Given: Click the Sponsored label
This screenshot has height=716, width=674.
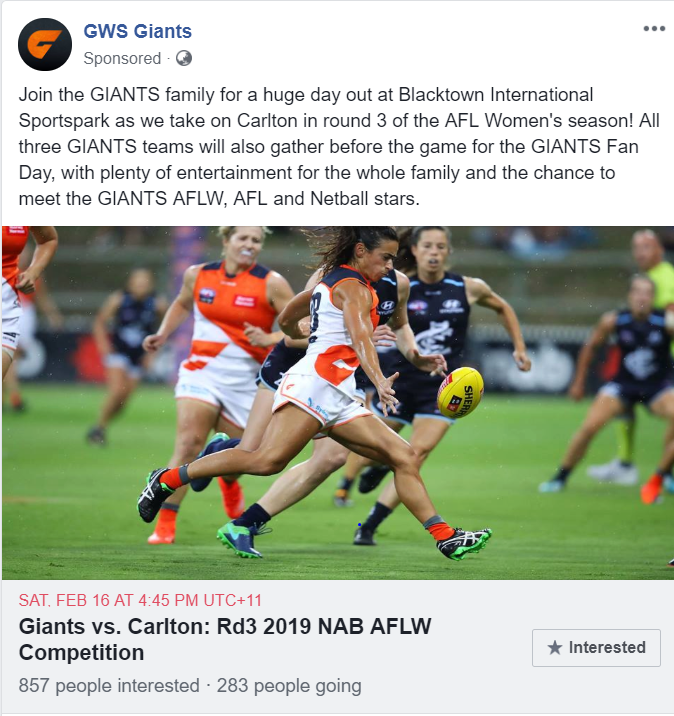Looking at the screenshot, I should point(122,58).
